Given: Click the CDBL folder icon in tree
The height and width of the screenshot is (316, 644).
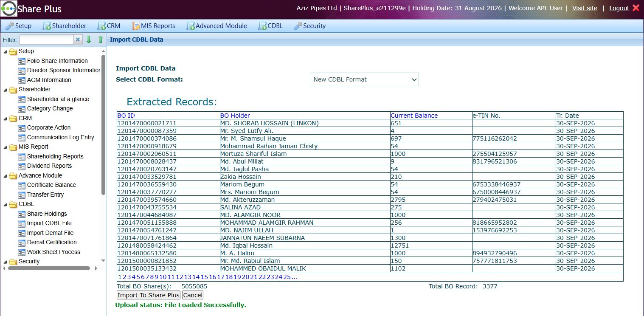Looking at the screenshot, I should 13,204.
